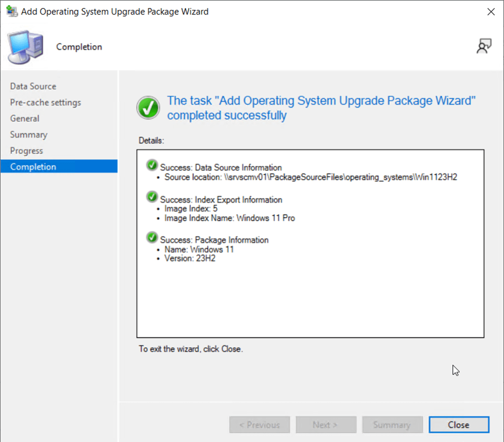Click the disabled Previous button

point(259,425)
